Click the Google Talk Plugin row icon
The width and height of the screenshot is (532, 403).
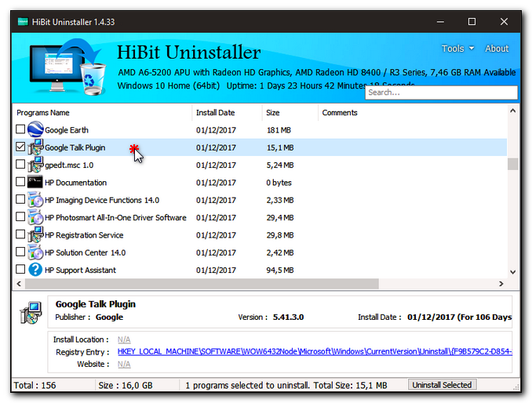(x=35, y=147)
